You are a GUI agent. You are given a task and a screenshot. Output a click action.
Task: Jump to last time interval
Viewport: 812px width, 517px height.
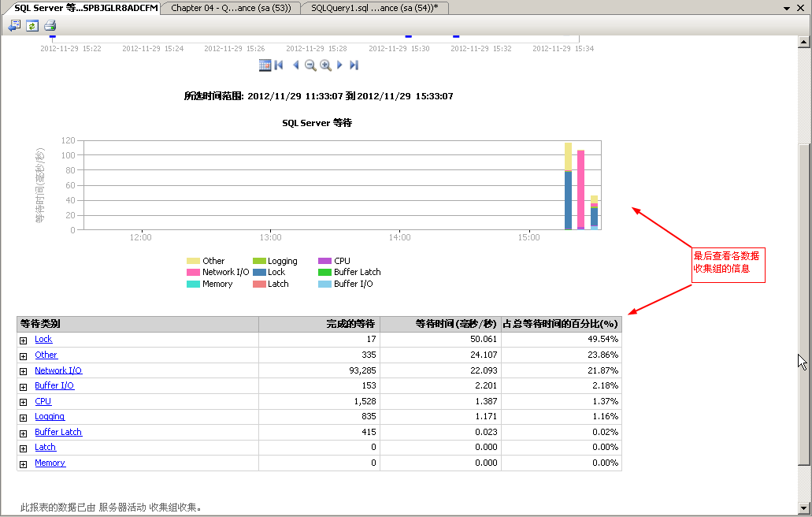coord(354,65)
